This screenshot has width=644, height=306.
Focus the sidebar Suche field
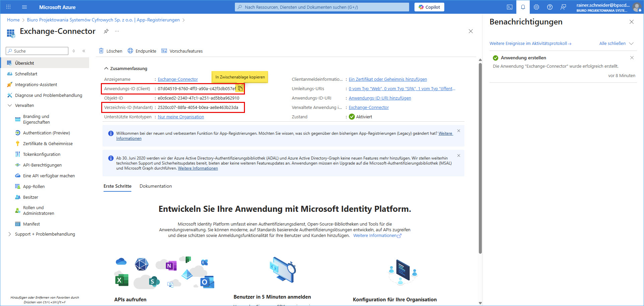coord(37,51)
